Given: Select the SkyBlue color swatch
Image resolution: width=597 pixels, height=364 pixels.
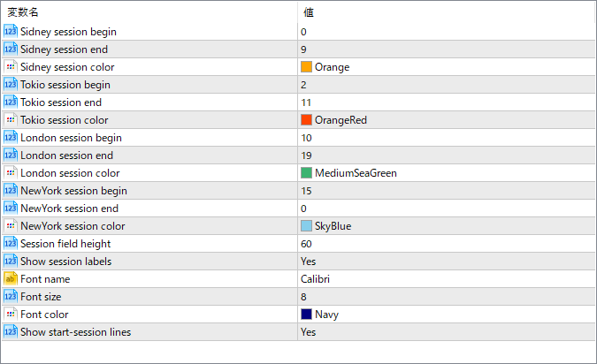Looking at the screenshot, I should pos(306,226).
